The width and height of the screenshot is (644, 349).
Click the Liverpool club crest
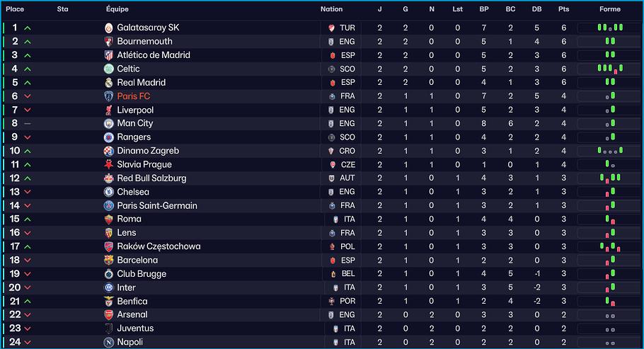point(109,110)
